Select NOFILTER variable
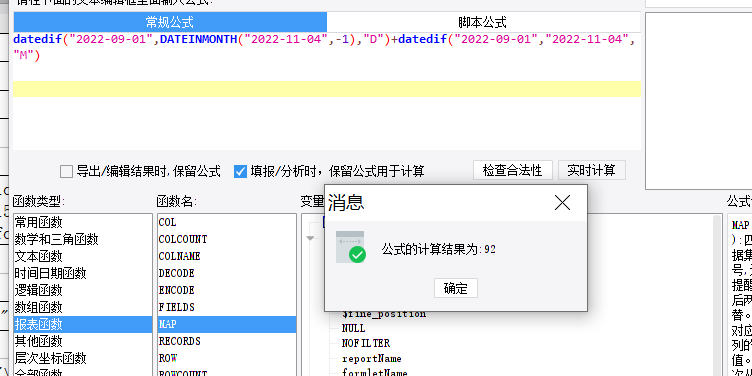Screen dimensions: 752x376 pyautogui.click(x=366, y=344)
